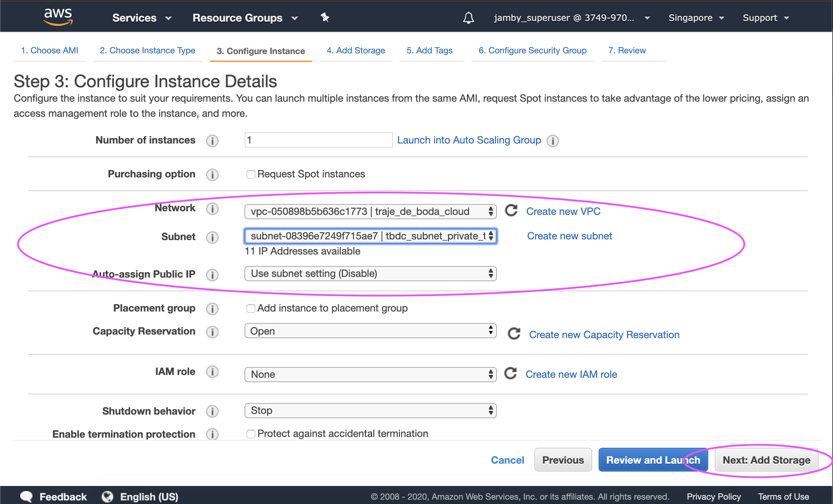
Task: Check Add instance to placement group
Action: pyautogui.click(x=251, y=309)
